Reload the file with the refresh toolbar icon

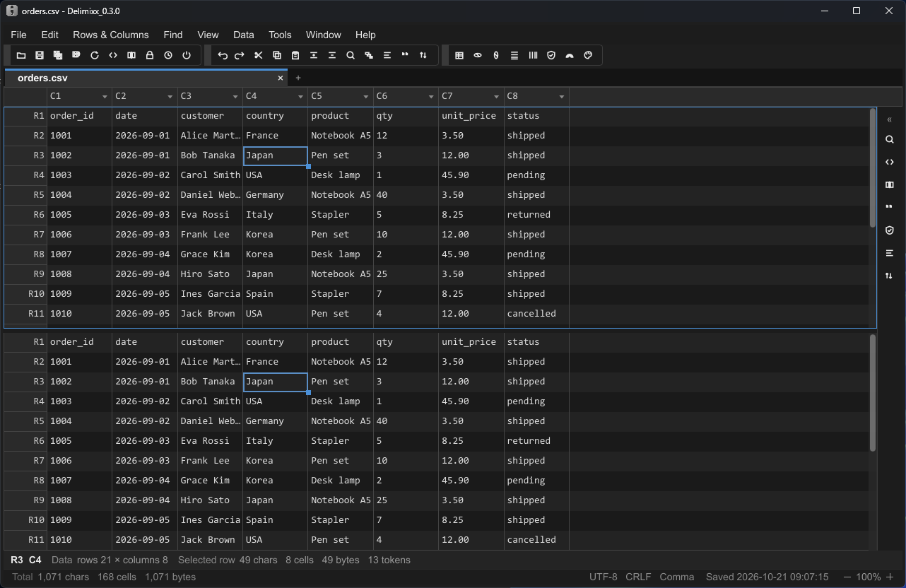[95, 55]
